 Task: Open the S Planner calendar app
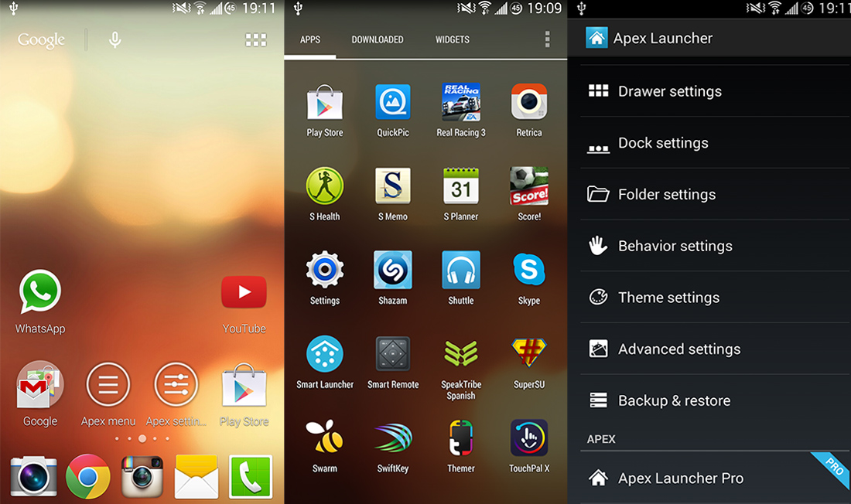pyautogui.click(x=460, y=188)
